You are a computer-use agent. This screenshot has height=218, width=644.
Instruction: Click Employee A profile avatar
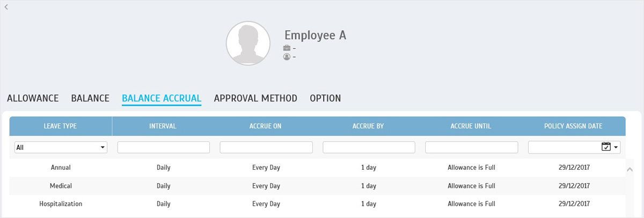248,43
